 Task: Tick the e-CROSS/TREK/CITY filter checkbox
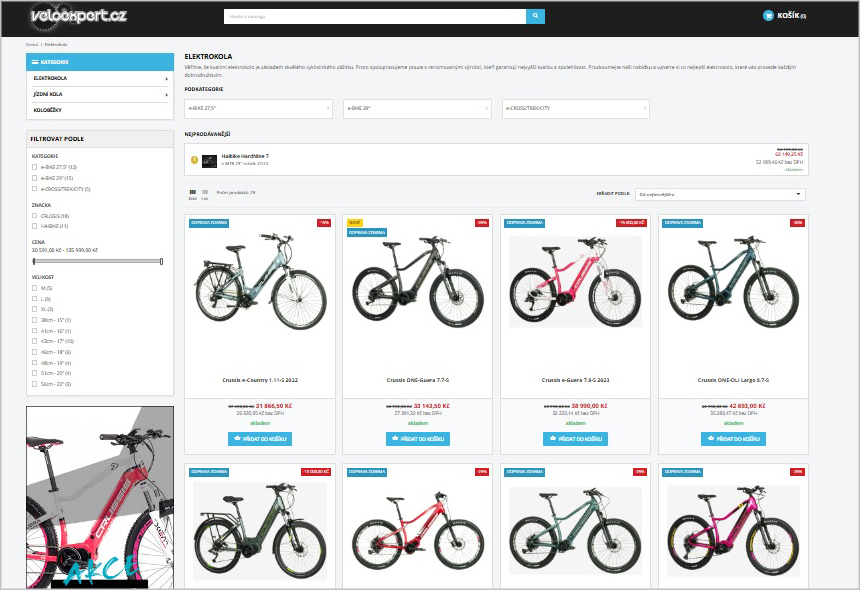(x=35, y=189)
